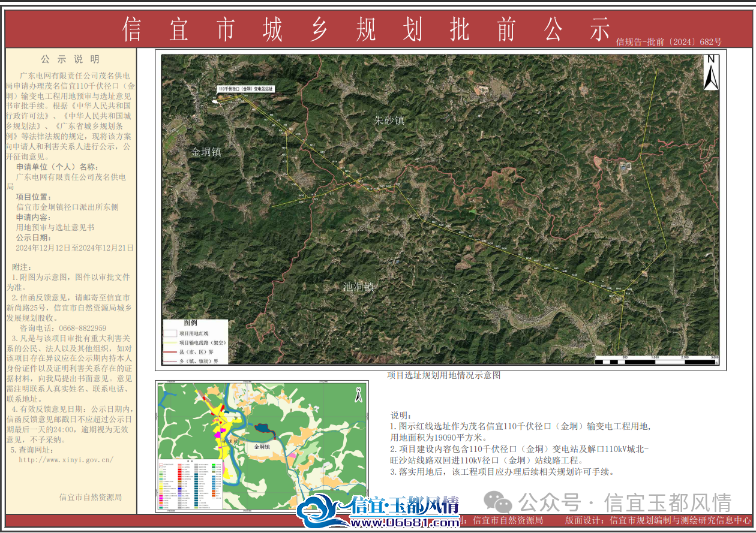Viewport: 756px width, 533px height.
Task: Click the 池洞镇 label on the satellite map
Action: point(359,287)
